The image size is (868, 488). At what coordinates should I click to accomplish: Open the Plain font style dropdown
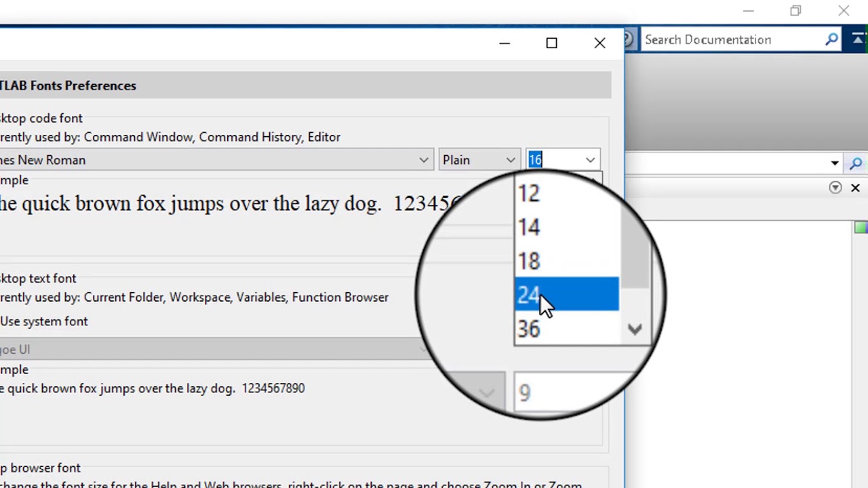coord(479,160)
